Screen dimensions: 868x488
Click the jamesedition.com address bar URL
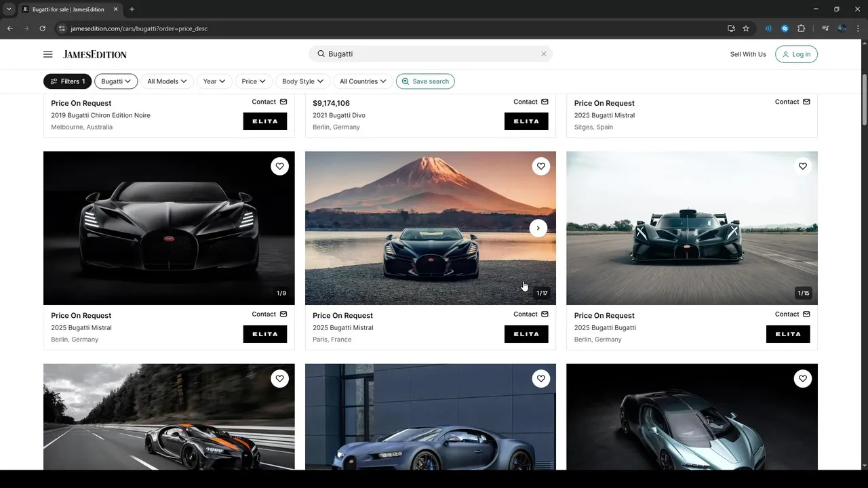coord(139,28)
